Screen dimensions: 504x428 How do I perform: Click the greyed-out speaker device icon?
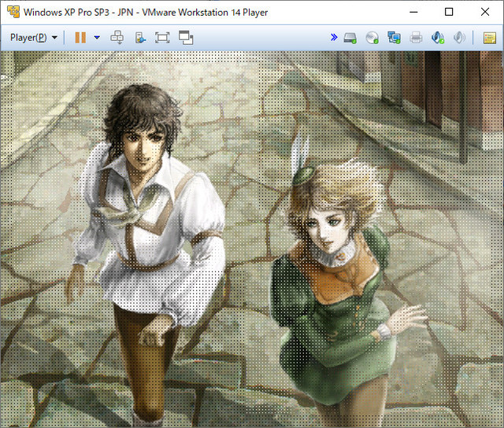(459, 38)
